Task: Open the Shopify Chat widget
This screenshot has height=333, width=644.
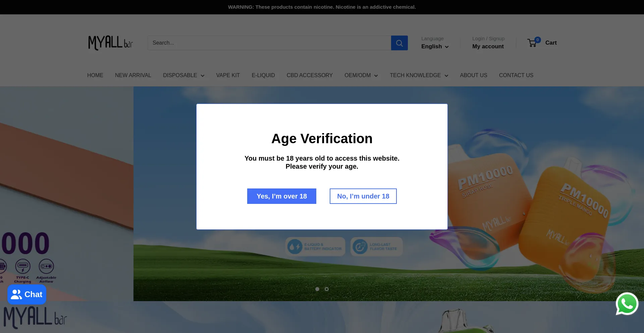Action: 27,294
